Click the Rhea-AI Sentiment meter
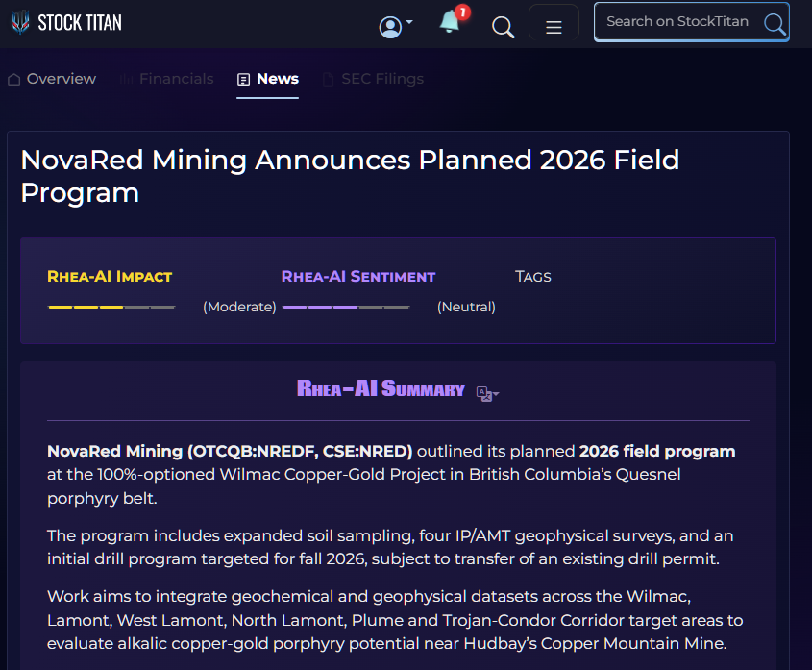Screen dimensions: 812x670 tap(347, 308)
